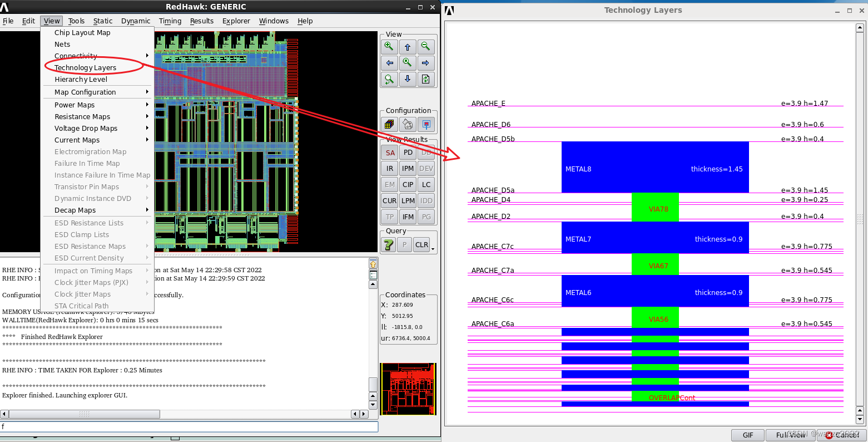Expand the Power Maps submenu
The height and width of the screenshot is (442, 868).
[x=97, y=105]
